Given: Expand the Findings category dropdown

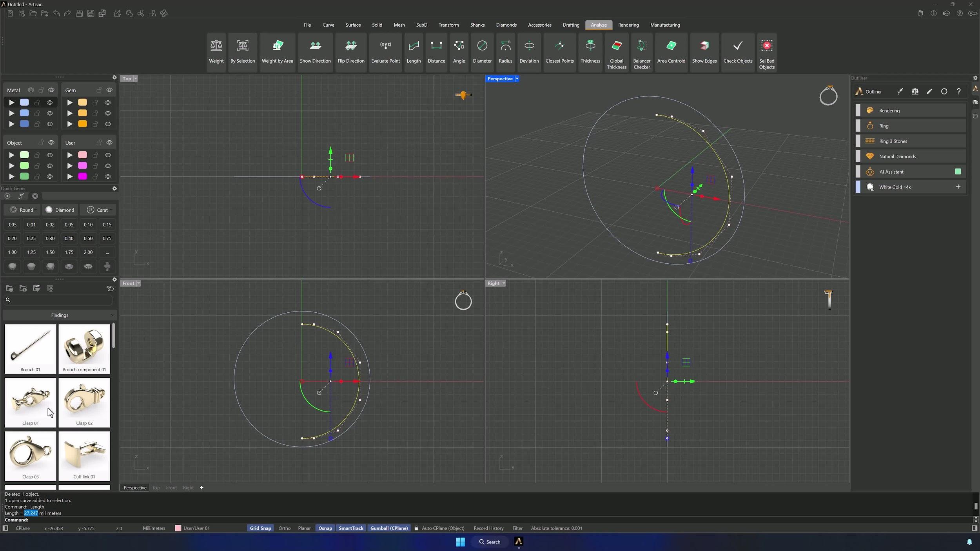Looking at the screenshot, I should (x=60, y=315).
